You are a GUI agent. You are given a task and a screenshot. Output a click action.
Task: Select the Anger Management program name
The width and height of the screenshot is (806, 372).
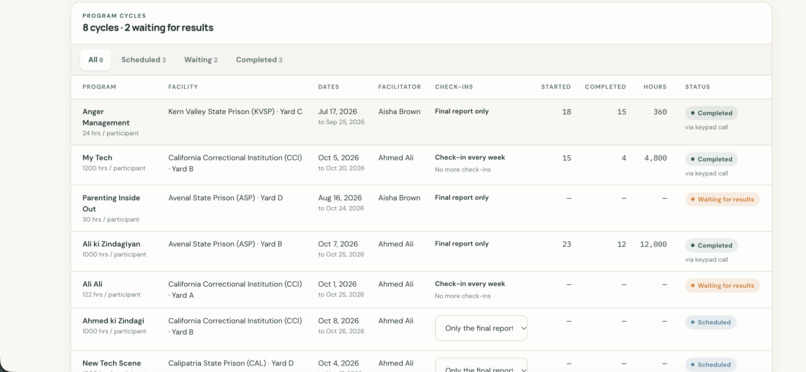tap(106, 117)
